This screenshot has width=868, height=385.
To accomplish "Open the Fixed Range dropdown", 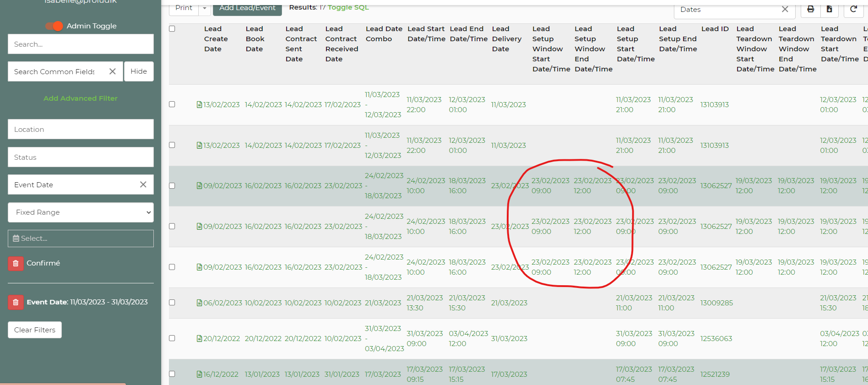I will pyautogui.click(x=81, y=212).
